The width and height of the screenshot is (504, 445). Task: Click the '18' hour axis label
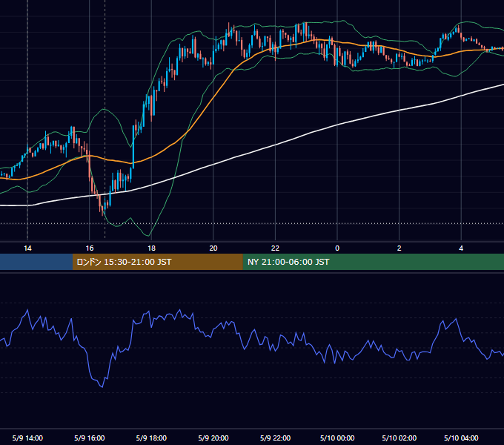point(151,248)
